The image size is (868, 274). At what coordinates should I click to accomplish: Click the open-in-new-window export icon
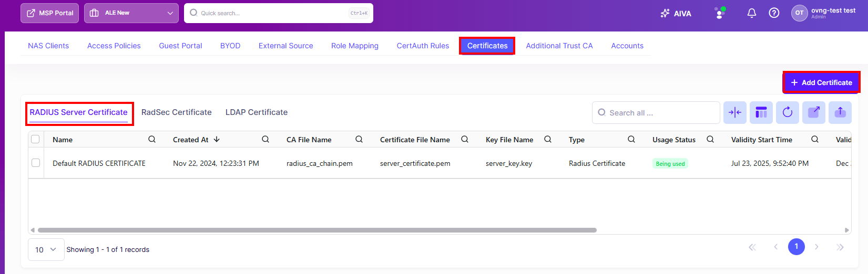point(814,112)
